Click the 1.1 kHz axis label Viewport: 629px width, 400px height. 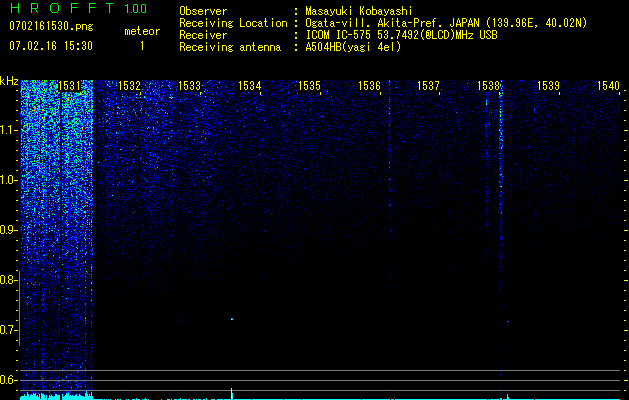(8, 130)
